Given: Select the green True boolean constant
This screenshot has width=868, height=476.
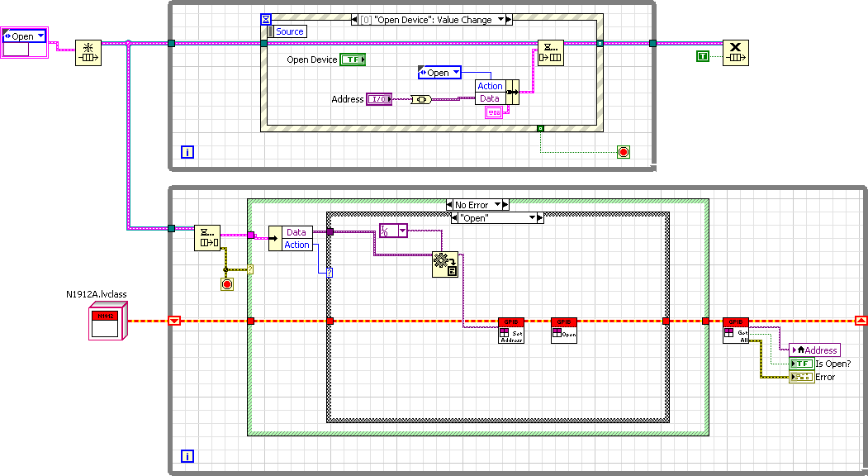Looking at the screenshot, I should [703, 56].
